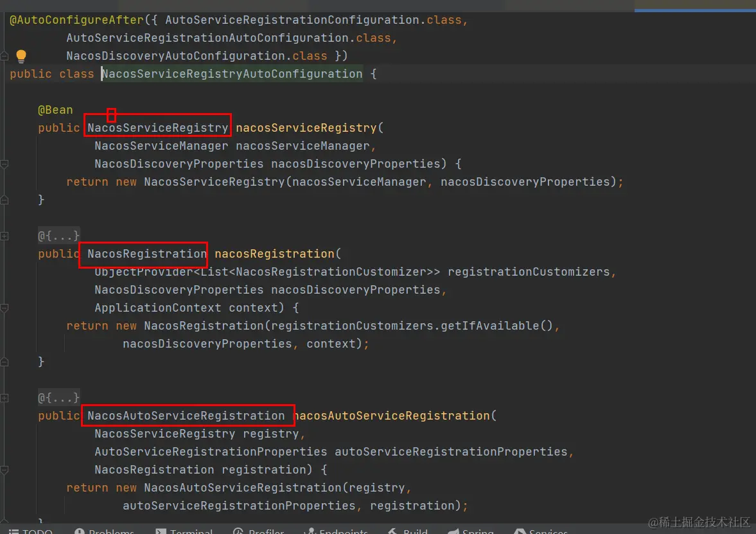Click method name nacosRegistration

pos(274,254)
